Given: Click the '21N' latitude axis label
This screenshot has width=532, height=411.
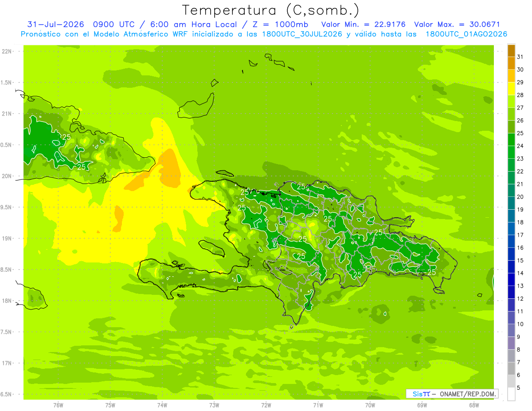Looking at the screenshot, I should 7,114.
